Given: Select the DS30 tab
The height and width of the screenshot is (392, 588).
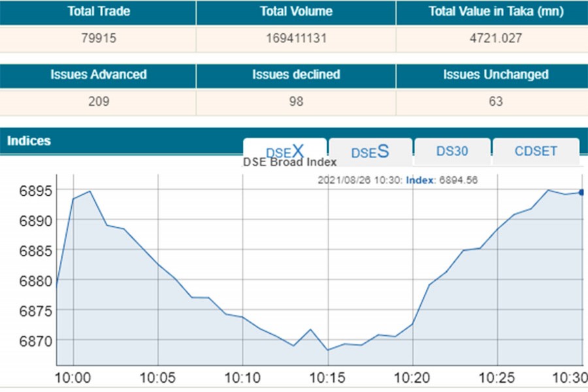Looking at the screenshot, I should (x=452, y=152).
